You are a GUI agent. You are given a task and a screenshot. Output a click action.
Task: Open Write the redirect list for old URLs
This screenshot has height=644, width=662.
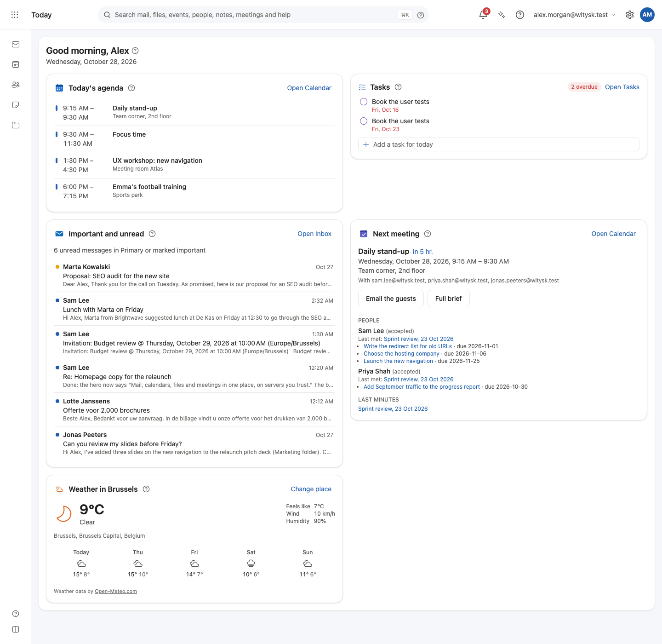[x=408, y=346]
